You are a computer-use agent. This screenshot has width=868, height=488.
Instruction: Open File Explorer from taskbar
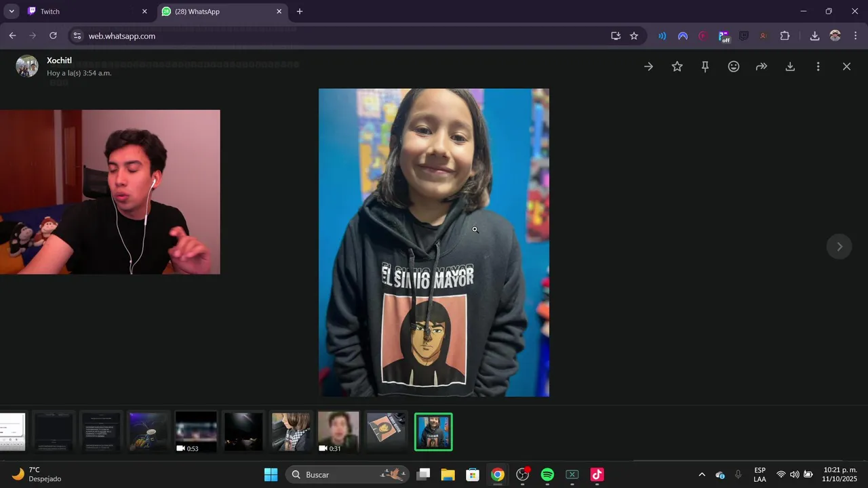448,474
